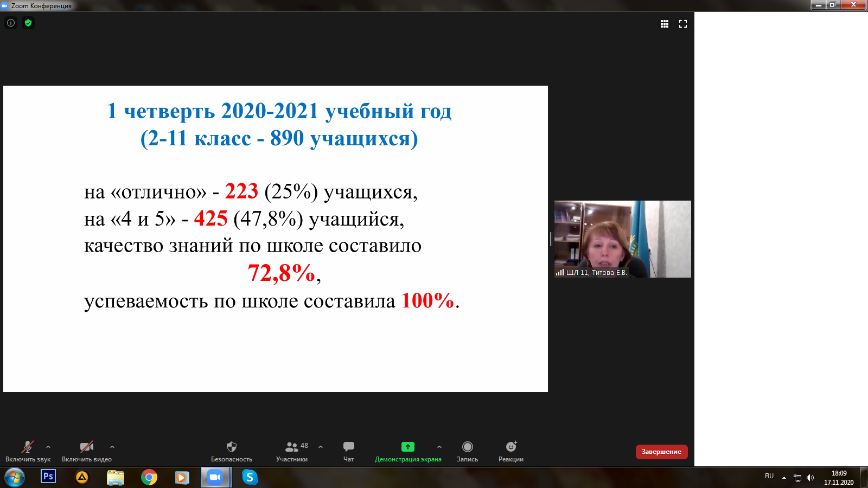868x488 pixels.
Task: Open network status tray icon
Action: tap(797, 478)
